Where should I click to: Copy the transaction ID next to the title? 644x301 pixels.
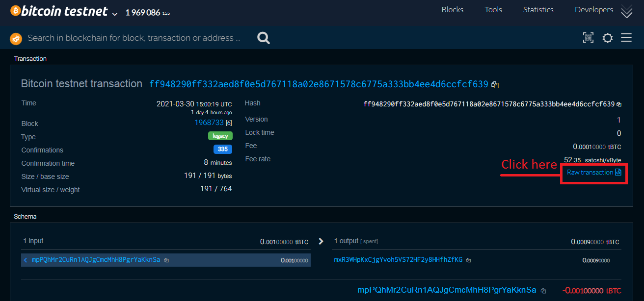[495, 85]
